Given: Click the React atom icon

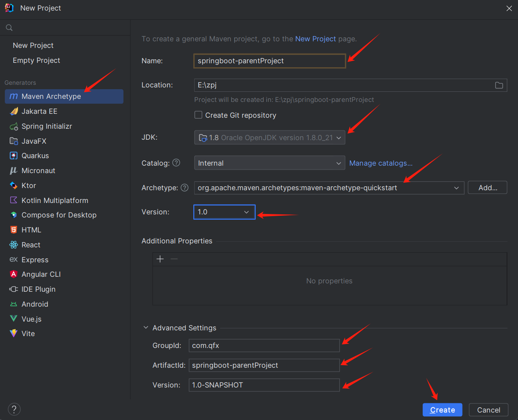Looking at the screenshot, I should (14, 245).
